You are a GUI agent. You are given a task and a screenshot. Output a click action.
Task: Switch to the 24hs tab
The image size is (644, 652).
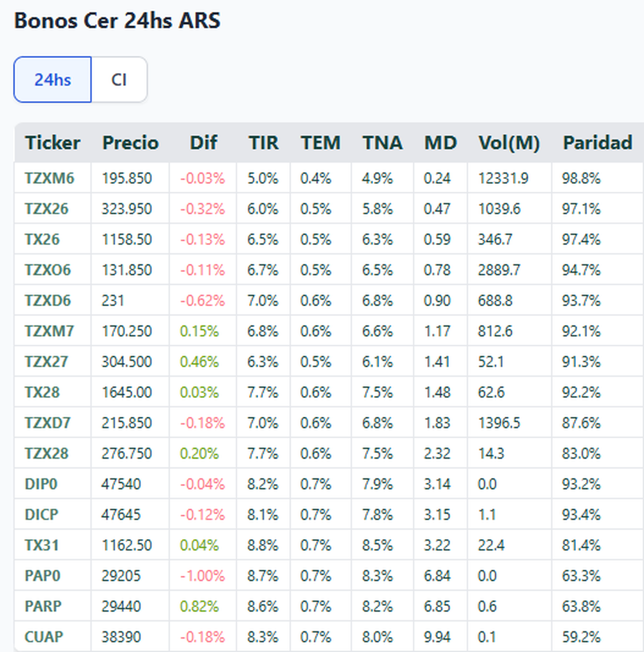[53, 79]
